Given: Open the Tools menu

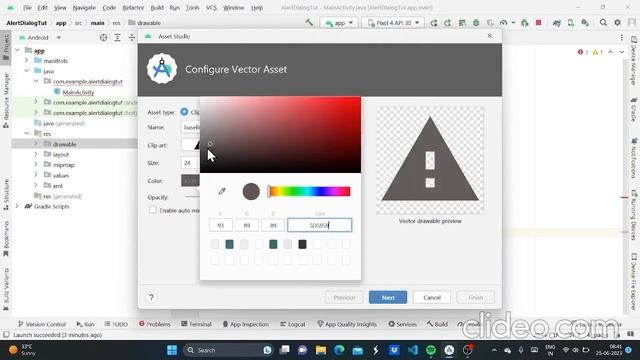Looking at the screenshot, I should click(192, 8).
